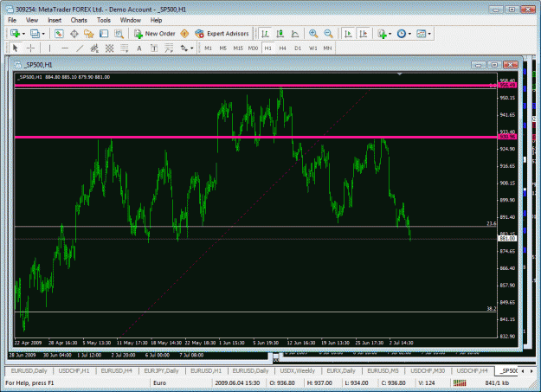Switch to the USDX,Weekly chart tab
This screenshot has width=541, height=392.
tap(298, 371)
